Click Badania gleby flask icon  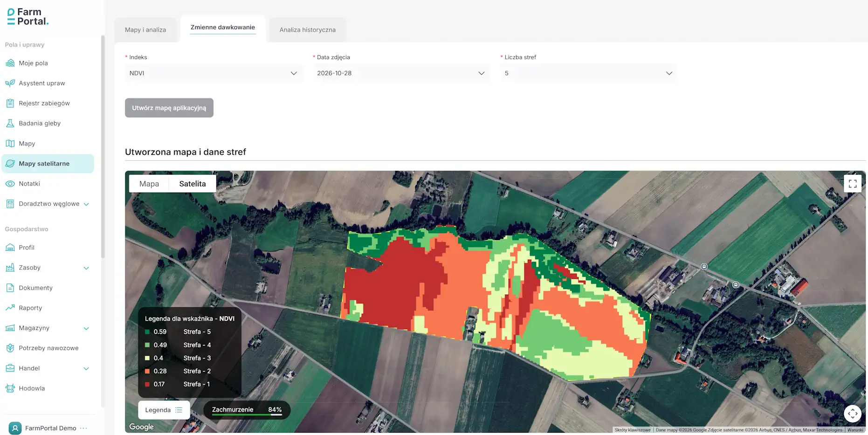click(x=10, y=123)
